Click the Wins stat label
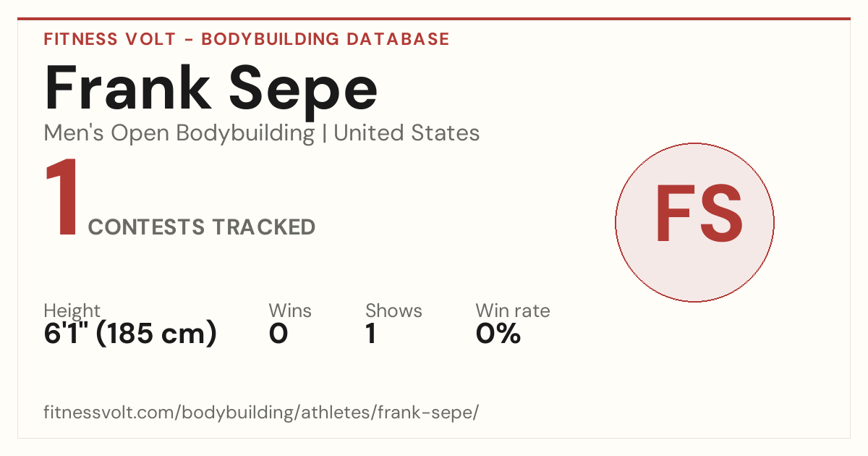 click(290, 311)
